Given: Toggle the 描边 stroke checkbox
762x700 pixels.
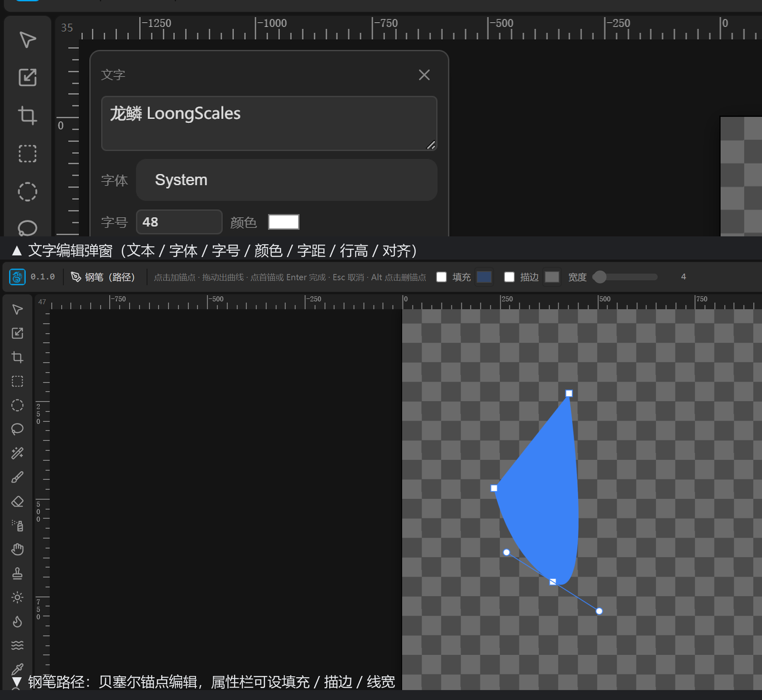Looking at the screenshot, I should tap(509, 277).
